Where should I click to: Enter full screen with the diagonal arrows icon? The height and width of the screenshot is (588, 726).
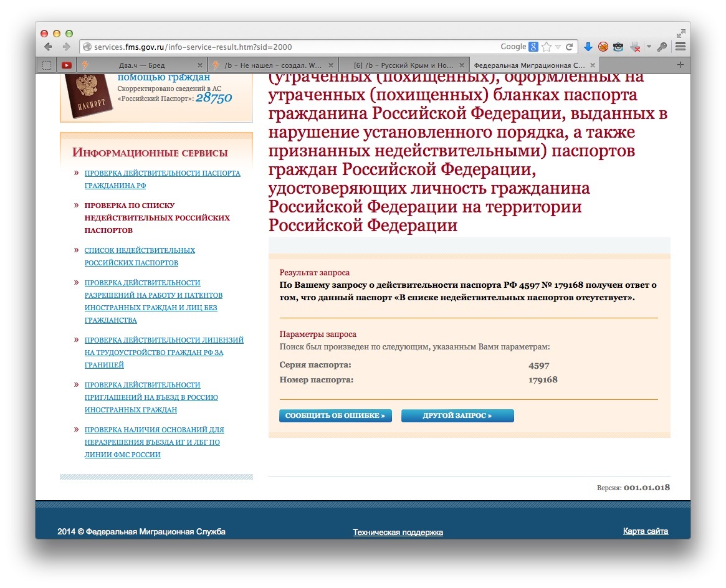(681, 34)
